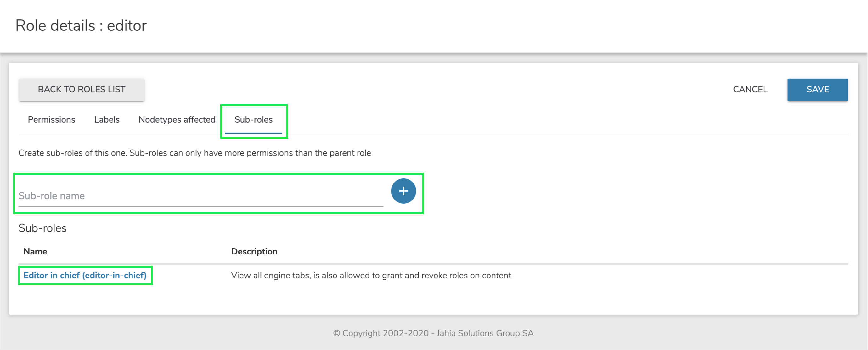Cancel editing the editor role
Screen dimensions: 868x350
click(749, 89)
